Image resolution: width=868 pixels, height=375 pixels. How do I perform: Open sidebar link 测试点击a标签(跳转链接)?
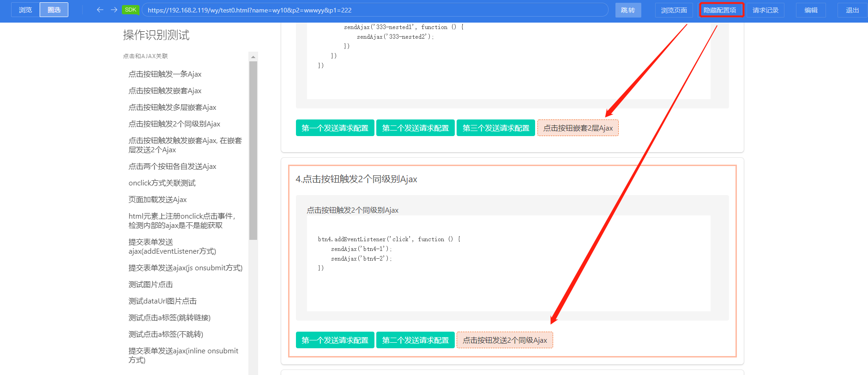(x=169, y=317)
